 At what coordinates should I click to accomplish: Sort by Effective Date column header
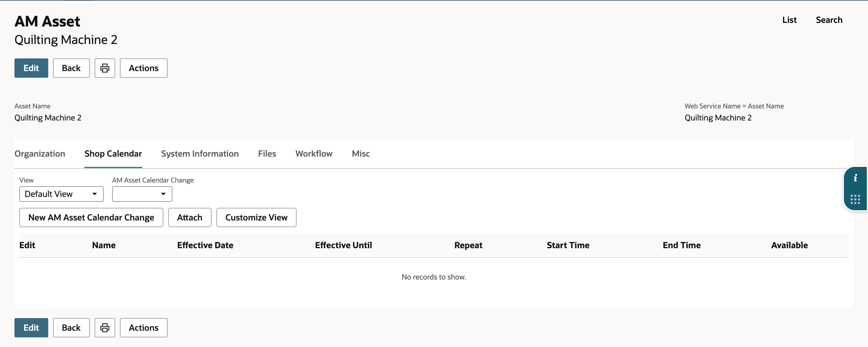205,245
